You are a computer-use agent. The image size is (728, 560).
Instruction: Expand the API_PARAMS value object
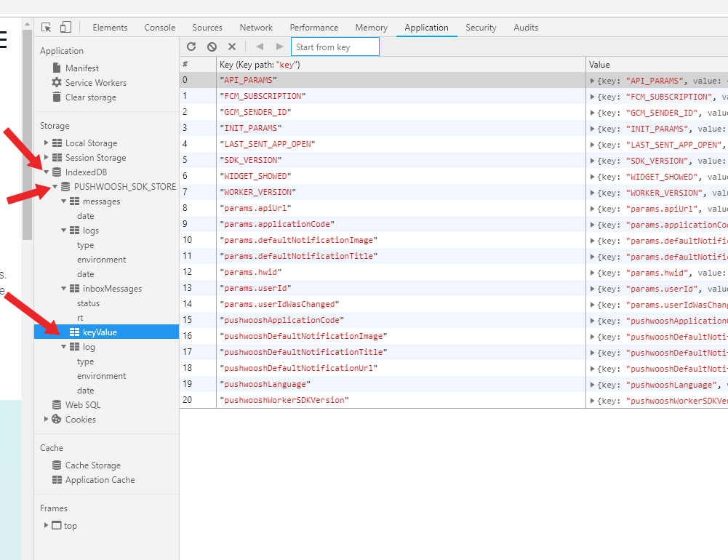coord(593,80)
